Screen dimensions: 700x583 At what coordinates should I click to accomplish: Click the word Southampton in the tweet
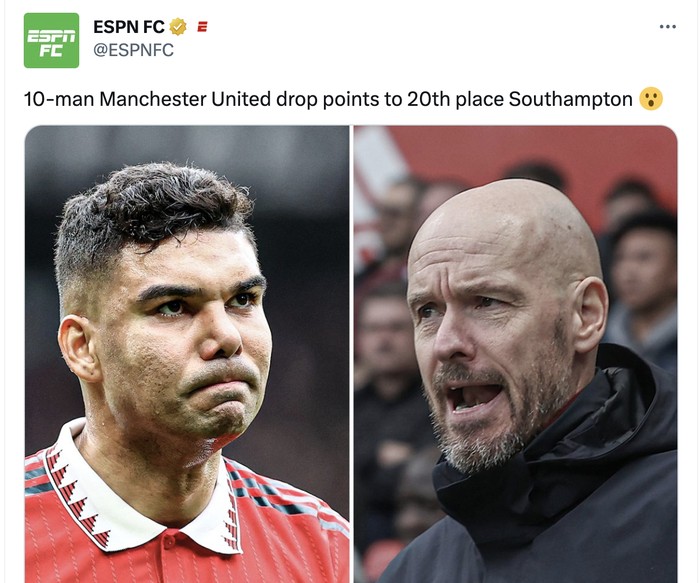[570, 99]
